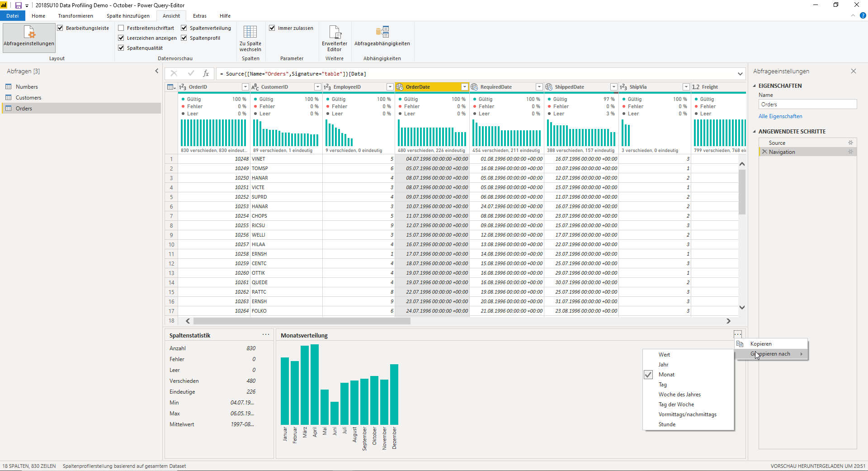Click the data type icon of OrderDate column
Viewport: 868px width, 471px height.
400,87
